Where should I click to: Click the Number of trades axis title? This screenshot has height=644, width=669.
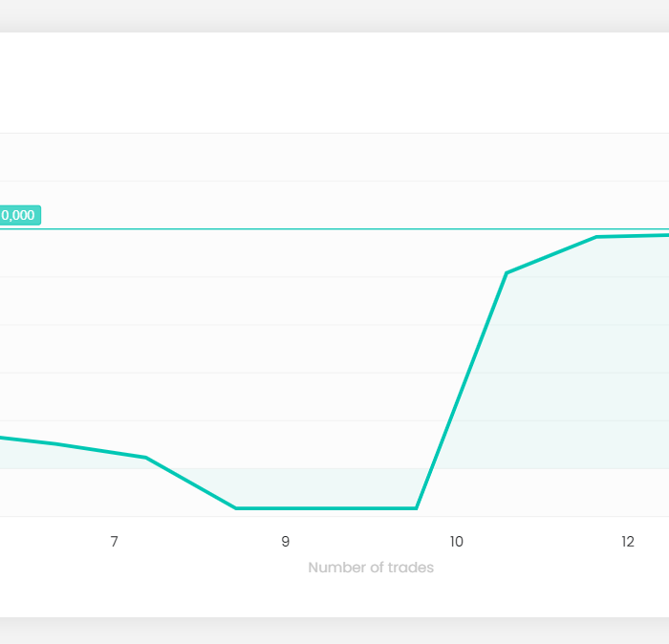click(x=371, y=568)
